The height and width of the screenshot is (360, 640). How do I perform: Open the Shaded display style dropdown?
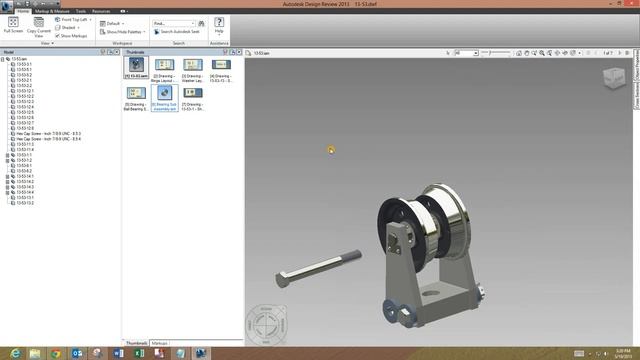click(x=67, y=28)
